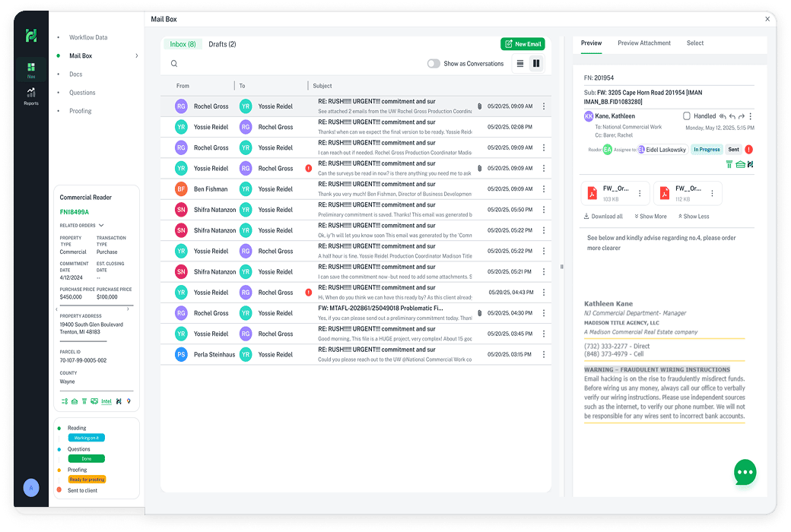Open row menu for Ben Fishman's email
Viewport: 791px width, 532px height.
tap(544, 189)
